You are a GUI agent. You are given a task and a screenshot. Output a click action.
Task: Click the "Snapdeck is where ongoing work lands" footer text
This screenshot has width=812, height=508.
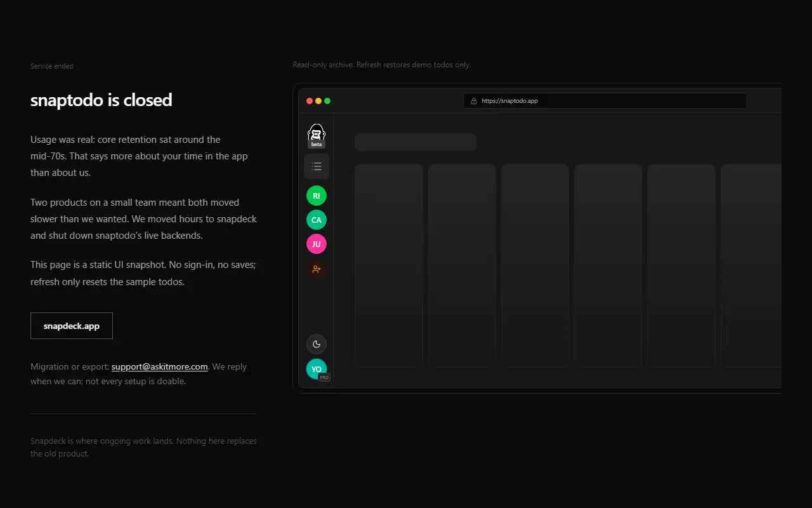pyautogui.click(x=143, y=447)
